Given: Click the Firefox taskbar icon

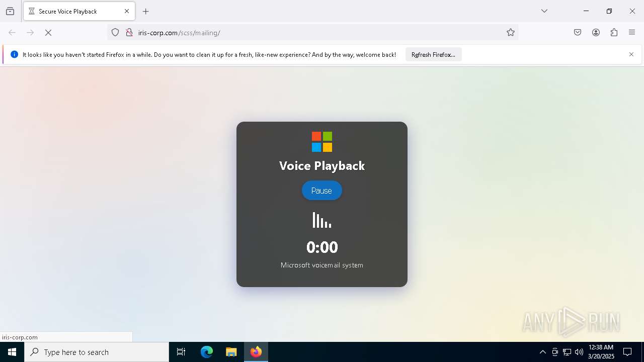Looking at the screenshot, I should click(256, 352).
